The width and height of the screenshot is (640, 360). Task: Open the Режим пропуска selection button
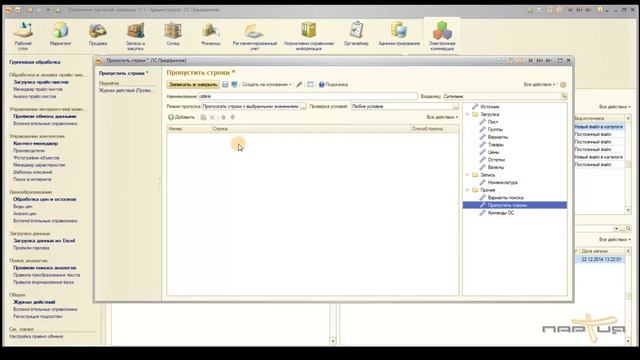click(x=303, y=107)
